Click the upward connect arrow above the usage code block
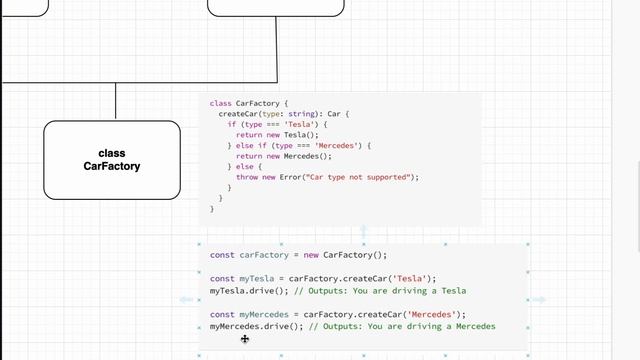640x360 pixels. [363, 231]
